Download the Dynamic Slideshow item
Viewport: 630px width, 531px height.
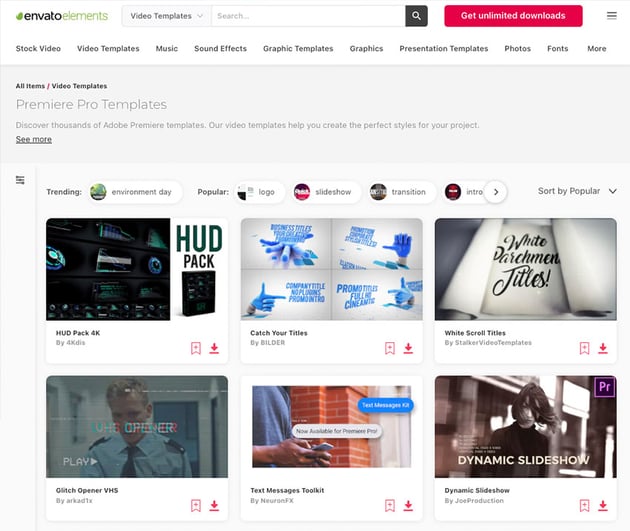pos(603,505)
